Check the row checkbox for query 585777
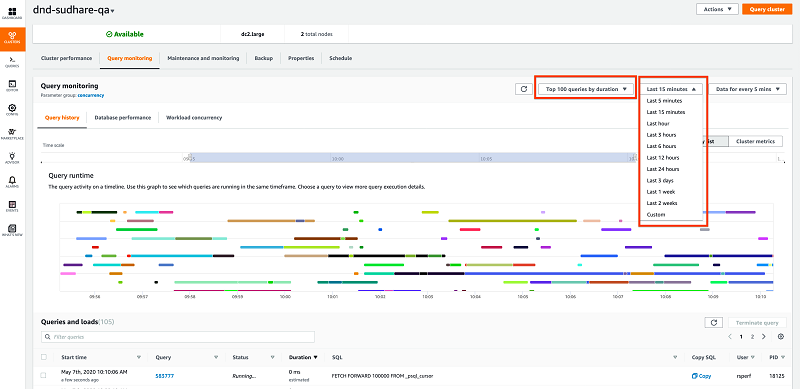The image size is (800, 389). pyautogui.click(x=43, y=375)
